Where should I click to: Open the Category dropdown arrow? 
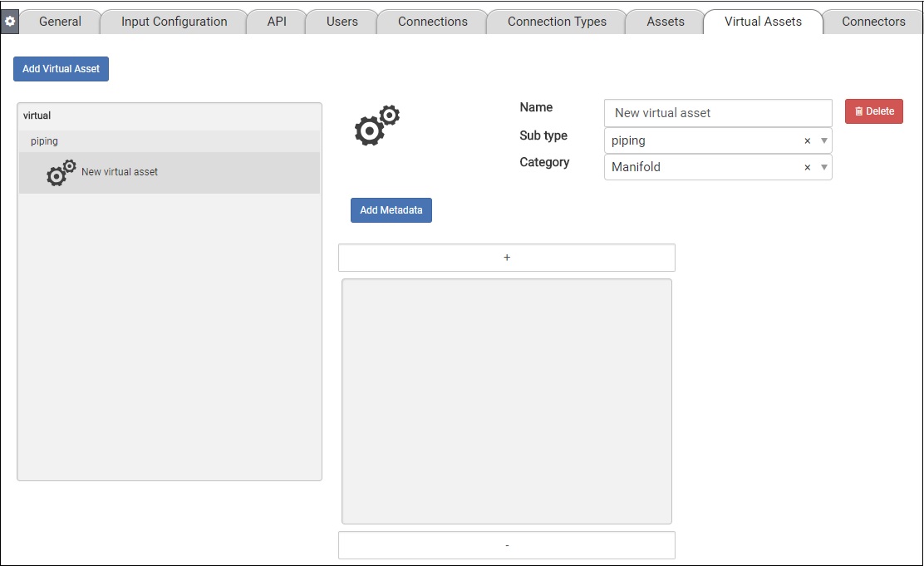click(823, 167)
